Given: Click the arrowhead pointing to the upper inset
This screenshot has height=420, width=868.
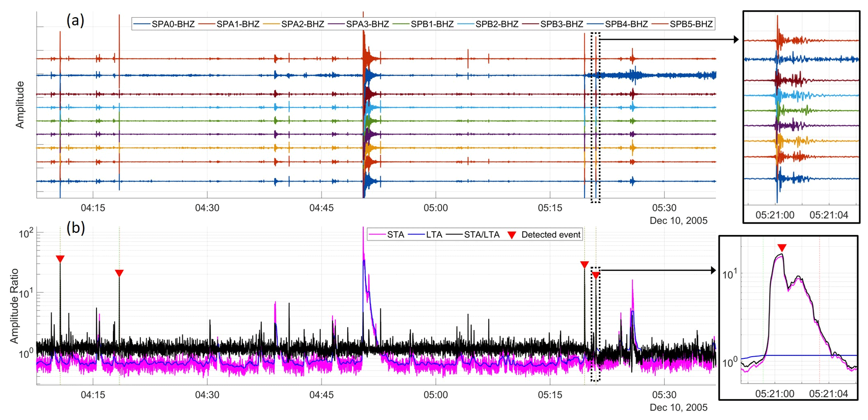Looking at the screenshot, I should 736,39.
